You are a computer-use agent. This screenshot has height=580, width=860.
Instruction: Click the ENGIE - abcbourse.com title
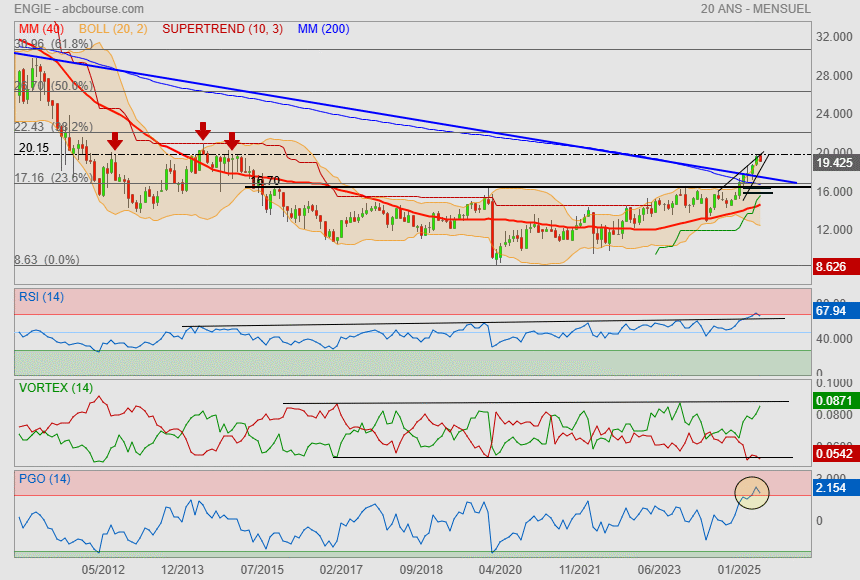click(x=79, y=9)
